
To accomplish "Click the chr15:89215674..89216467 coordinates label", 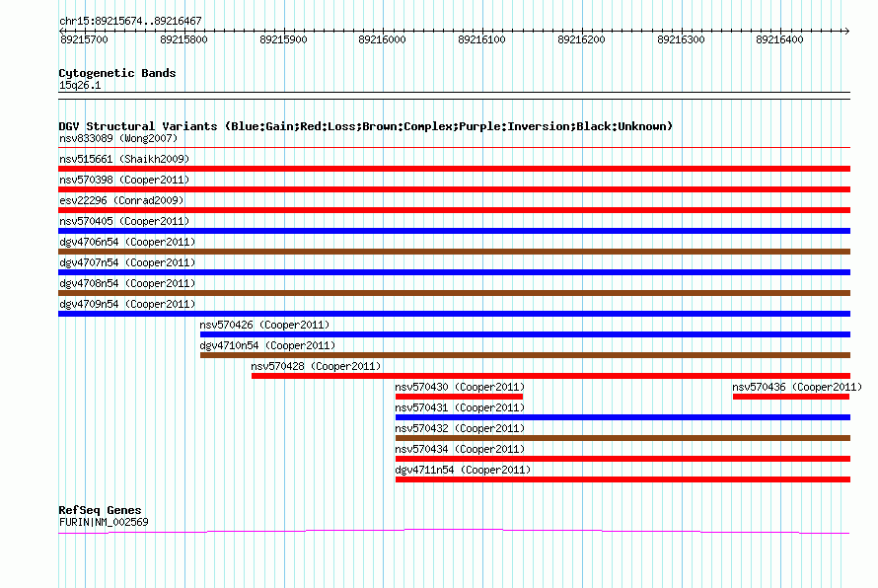I will (x=130, y=22).
